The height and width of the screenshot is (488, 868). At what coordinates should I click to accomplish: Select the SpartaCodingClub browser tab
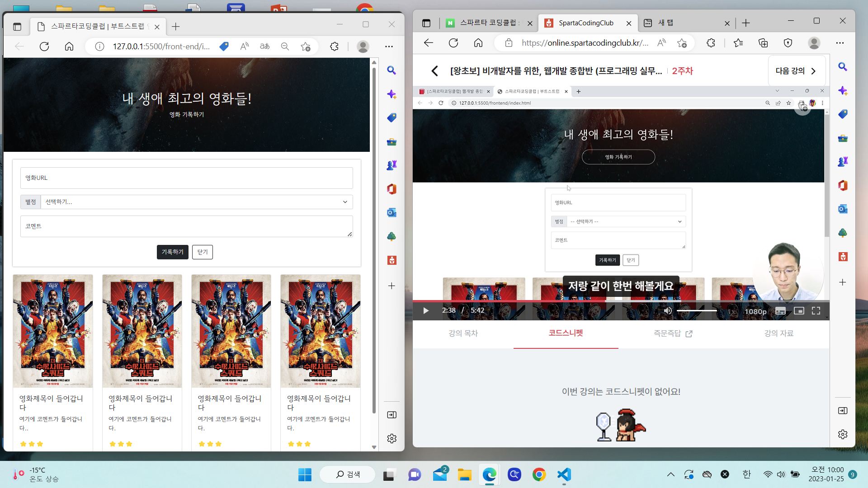pos(588,23)
